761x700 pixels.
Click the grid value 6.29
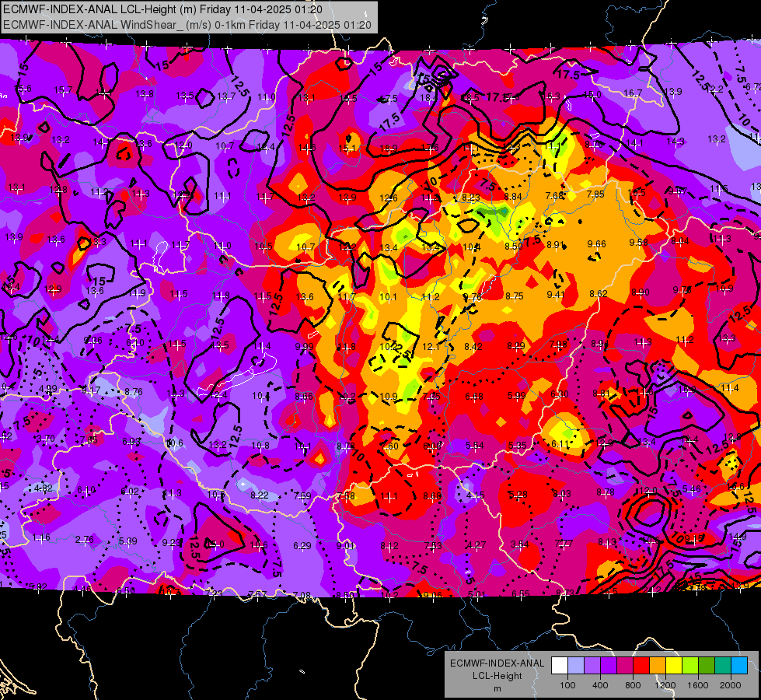click(x=302, y=545)
